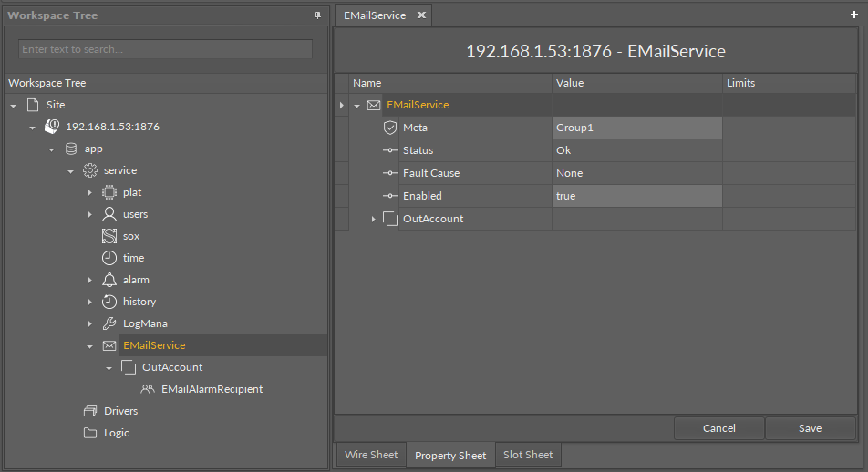868x472 pixels.
Task: Click the sox service icon
Action: click(x=108, y=236)
